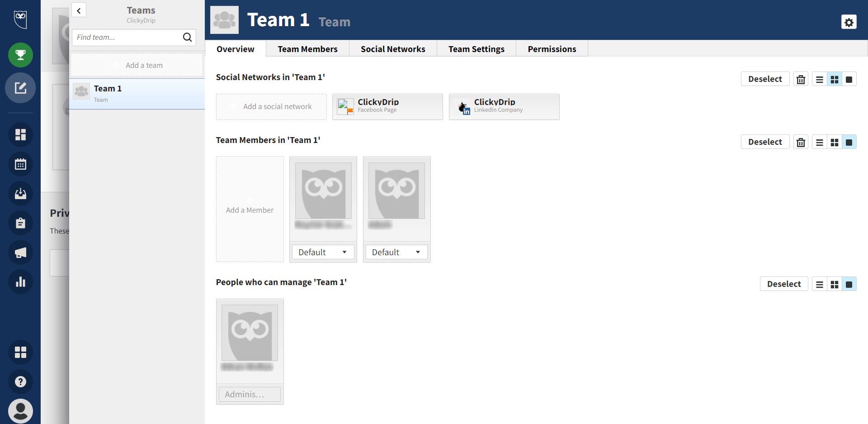The image size is (868, 424).
Task: Open the apps grid icon in sidebar
Action: (x=20, y=352)
